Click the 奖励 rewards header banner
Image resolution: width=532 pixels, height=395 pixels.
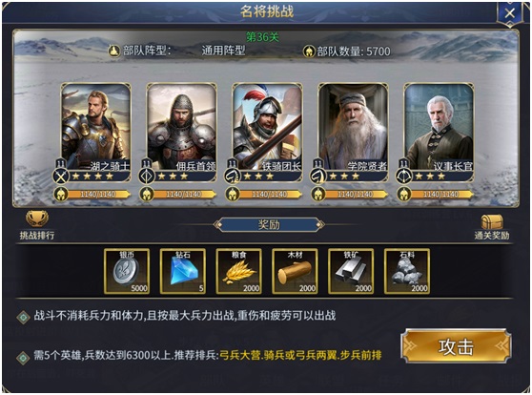[x=269, y=224]
